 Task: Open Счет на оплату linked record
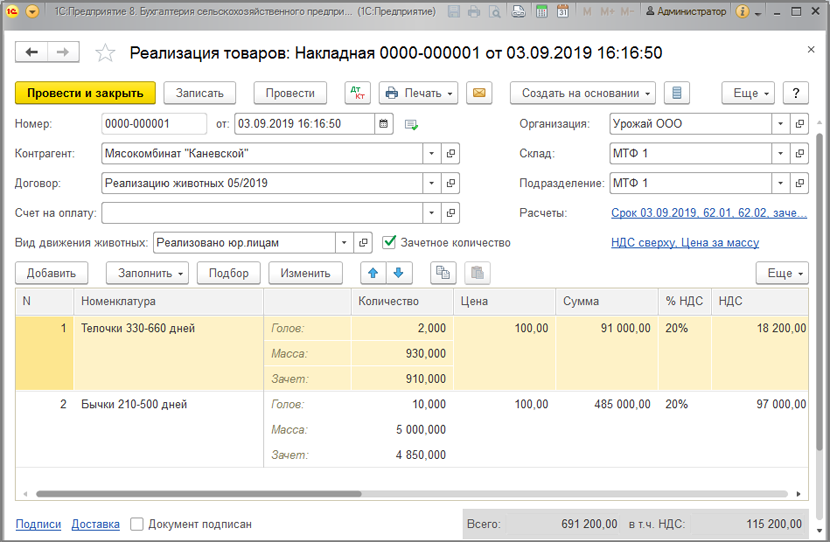pyautogui.click(x=450, y=213)
